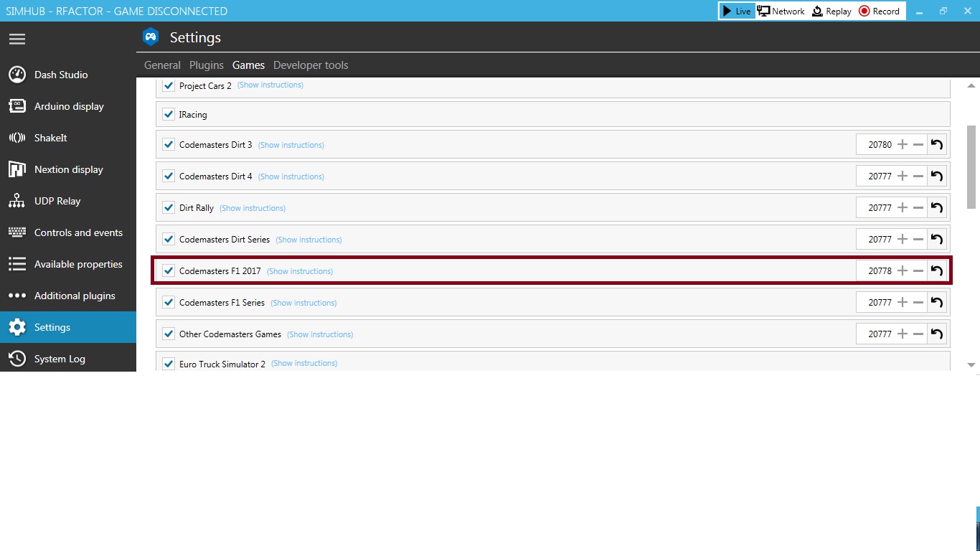Screen dimensions: 980x551
Task: Open Available properties section
Action: 68,264
